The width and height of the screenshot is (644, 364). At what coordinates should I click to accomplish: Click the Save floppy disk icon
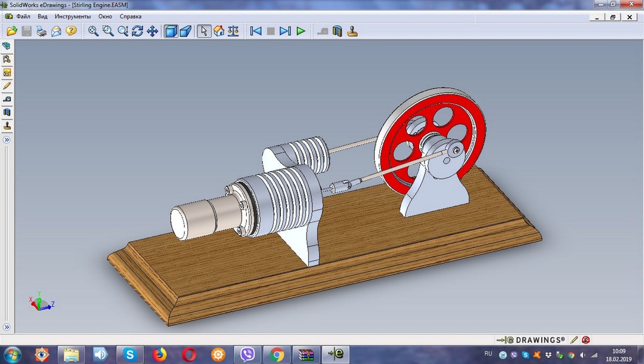27,31
